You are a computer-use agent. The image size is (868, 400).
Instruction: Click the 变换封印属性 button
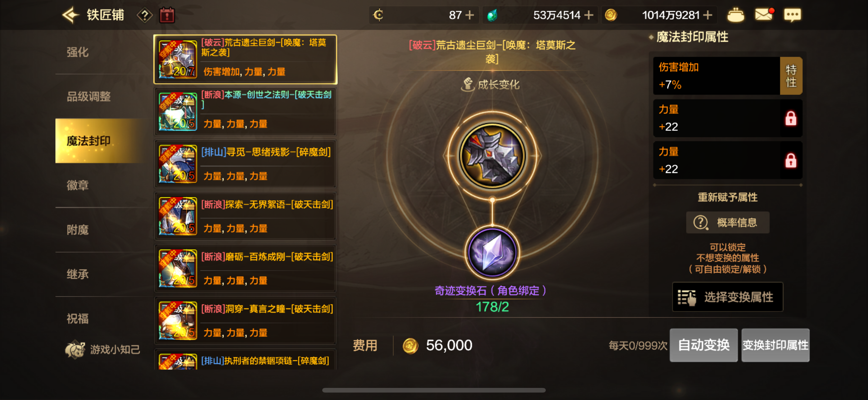pyautogui.click(x=775, y=345)
